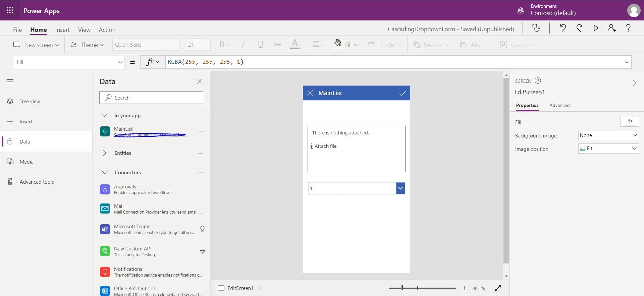Open the Share user icon
Viewport: 644px width, 296px height.
612,28
